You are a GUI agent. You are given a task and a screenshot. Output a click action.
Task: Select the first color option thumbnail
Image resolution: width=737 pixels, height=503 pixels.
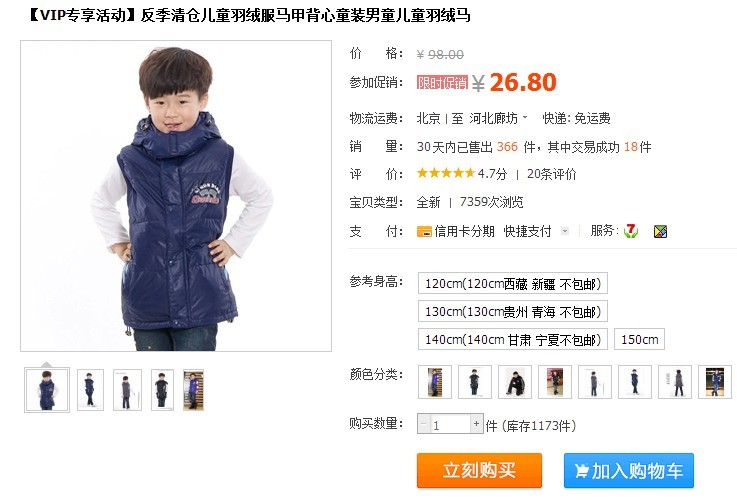point(435,382)
